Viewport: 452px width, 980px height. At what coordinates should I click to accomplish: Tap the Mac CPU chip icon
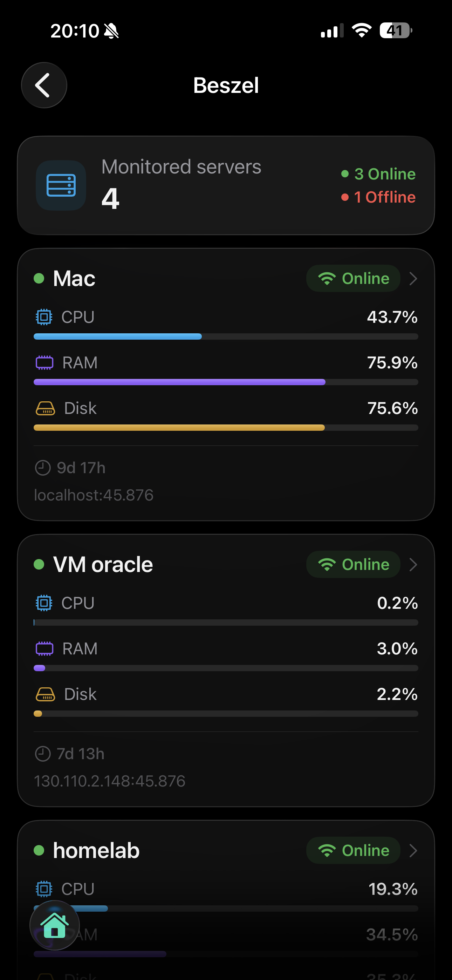coord(44,317)
